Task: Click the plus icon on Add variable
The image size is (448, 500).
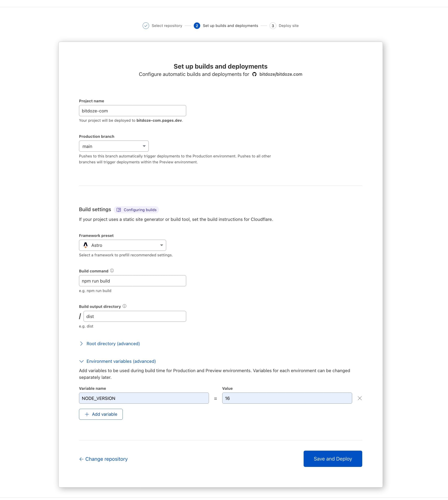Action: point(87,414)
